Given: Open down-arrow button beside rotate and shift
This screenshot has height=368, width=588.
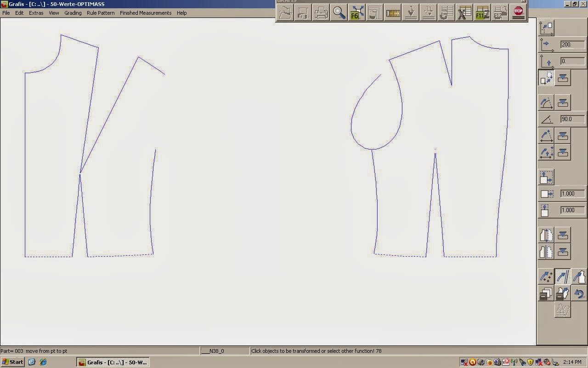Looking at the screenshot, I should 563,152.
